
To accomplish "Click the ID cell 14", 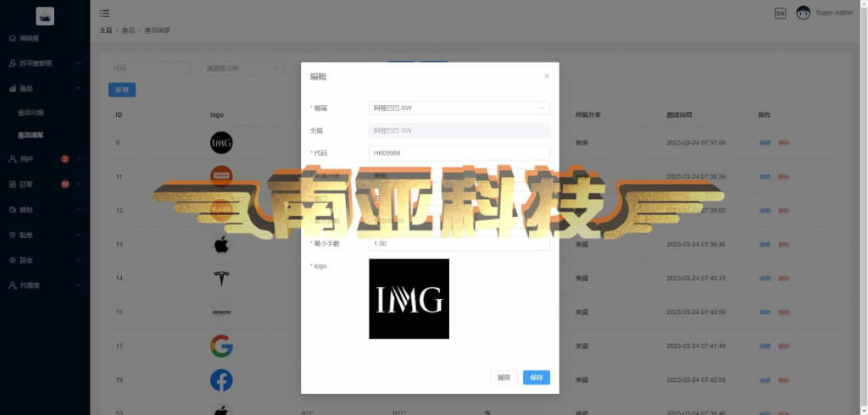I will 119,279.
